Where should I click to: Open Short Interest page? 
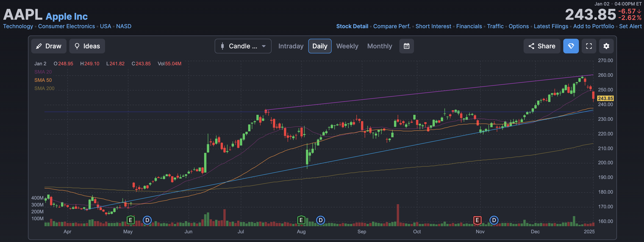point(433,26)
